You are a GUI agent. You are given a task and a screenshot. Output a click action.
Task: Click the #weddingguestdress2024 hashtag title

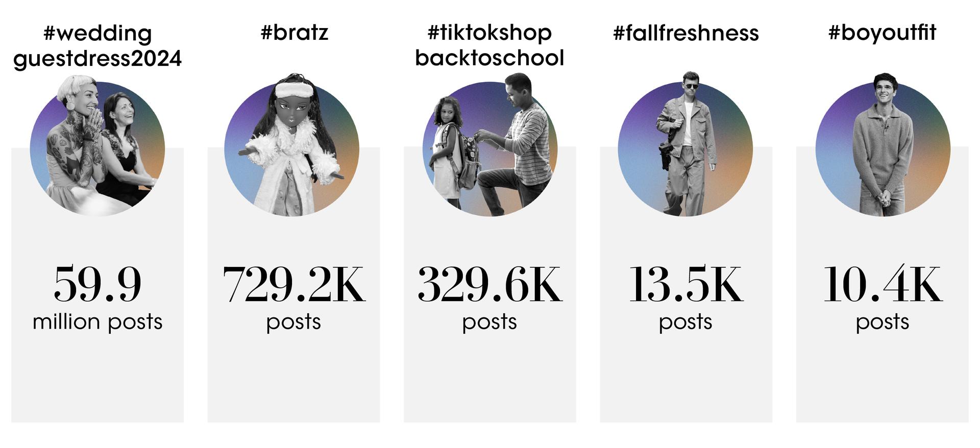[x=97, y=46]
